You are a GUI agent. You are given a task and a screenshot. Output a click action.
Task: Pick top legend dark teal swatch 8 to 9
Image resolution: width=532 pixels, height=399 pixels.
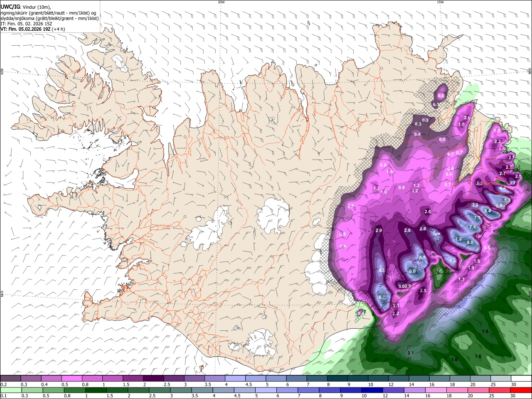click(x=337, y=378)
